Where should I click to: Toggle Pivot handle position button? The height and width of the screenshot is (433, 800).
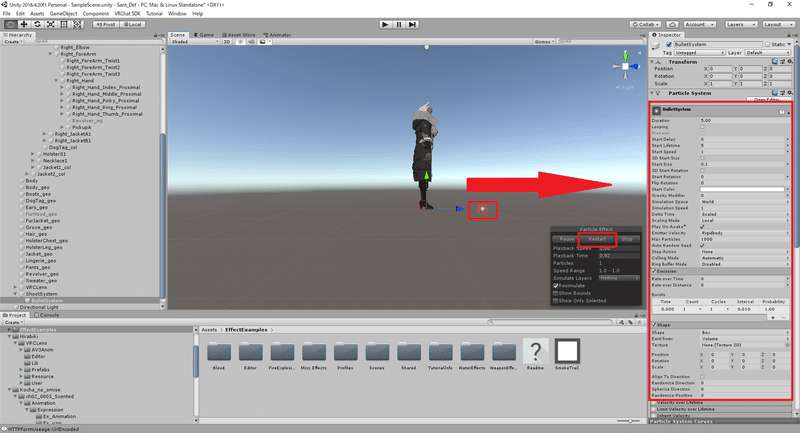coord(106,24)
